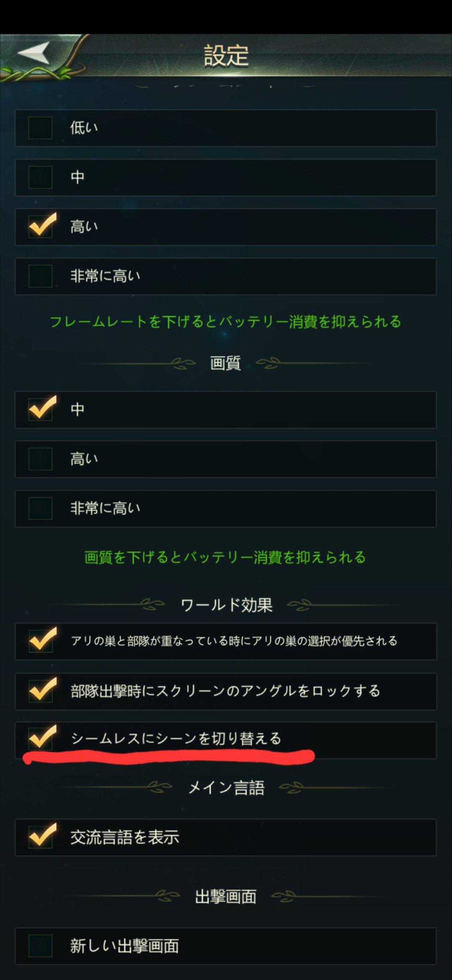Uncheck 高い frame rate option
452x980 pixels.
40,227
